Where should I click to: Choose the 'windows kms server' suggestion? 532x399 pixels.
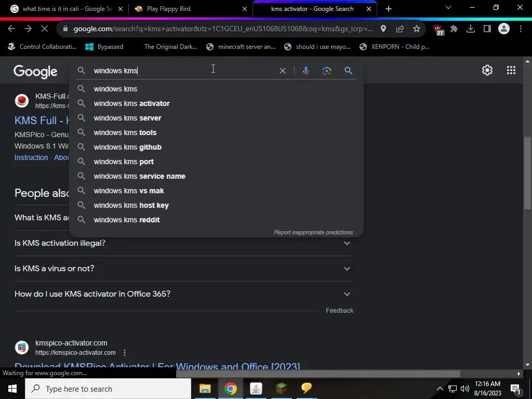click(217, 118)
